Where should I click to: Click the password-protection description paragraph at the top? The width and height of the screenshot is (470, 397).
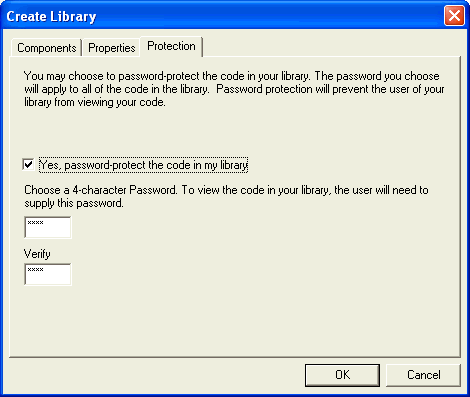[234, 89]
